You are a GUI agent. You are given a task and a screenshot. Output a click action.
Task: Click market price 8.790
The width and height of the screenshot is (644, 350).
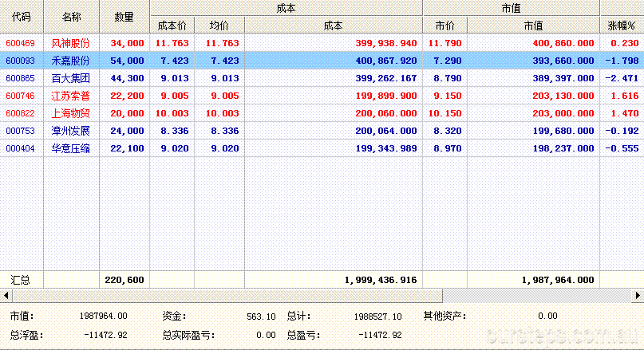pyautogui.click(x=447, y=78)
